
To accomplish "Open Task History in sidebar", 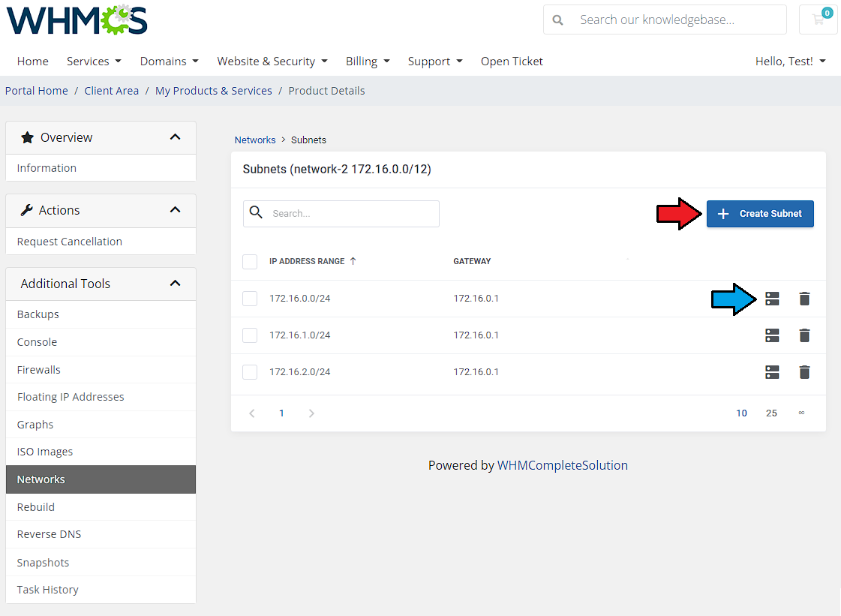I will coord(101,590).
